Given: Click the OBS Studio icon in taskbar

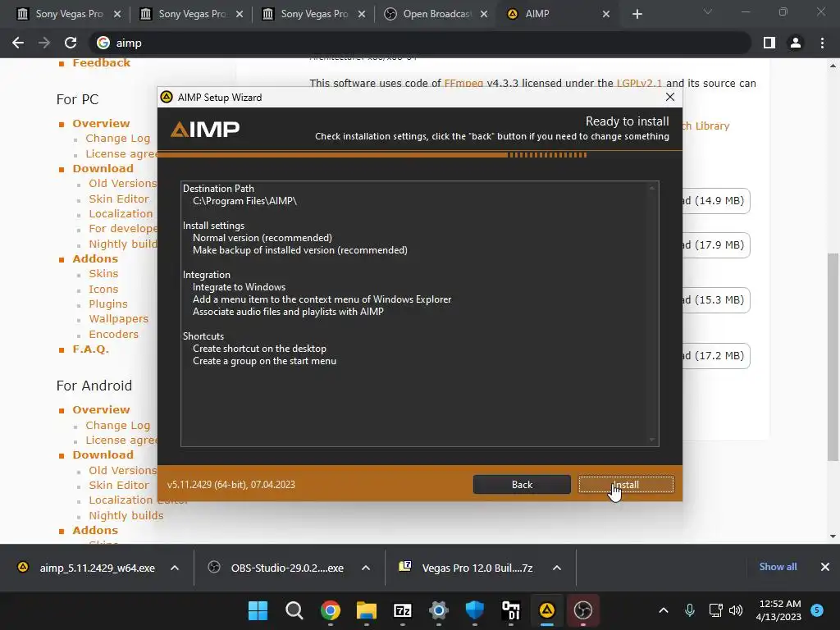Looking at the screenshot, I should coord(583,610).
